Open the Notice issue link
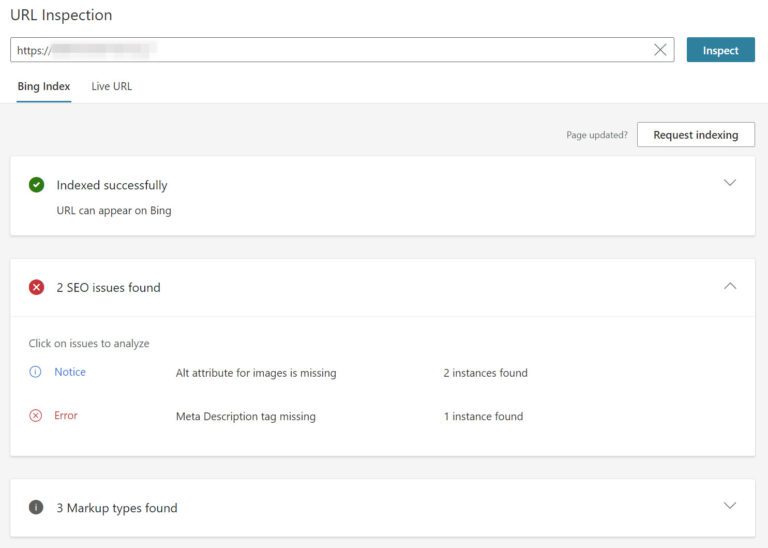The width and height of the screenshot is (768, 548). pos(70,372)
